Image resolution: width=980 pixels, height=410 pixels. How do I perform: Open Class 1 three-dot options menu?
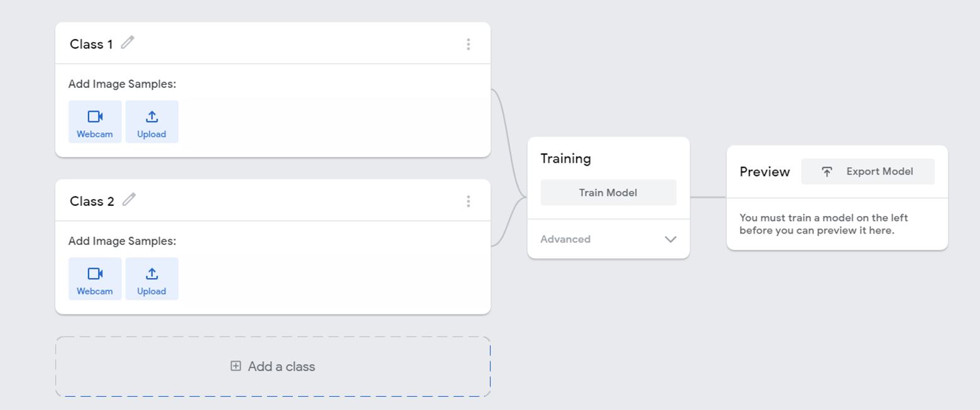click(x=468, y=44)
